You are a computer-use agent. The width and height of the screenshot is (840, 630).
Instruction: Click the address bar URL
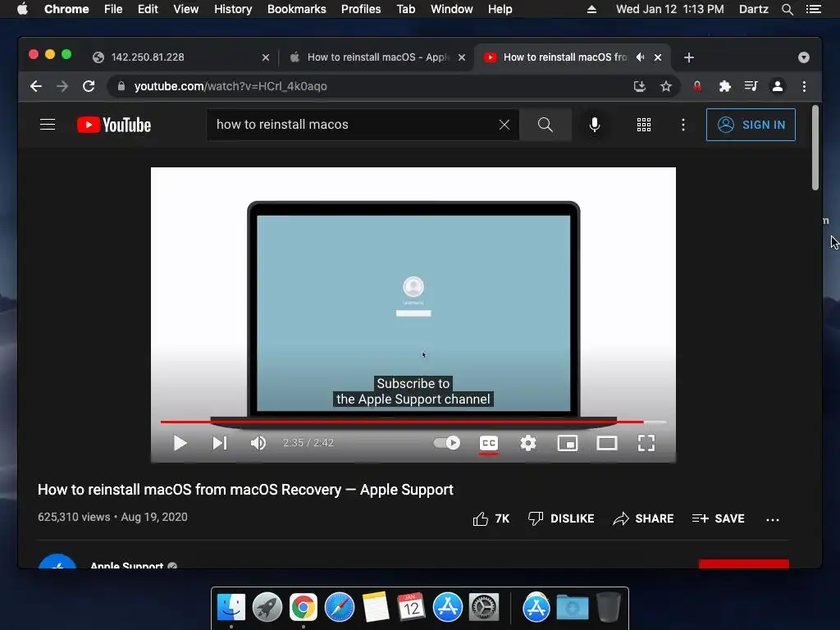click(231, 86)
